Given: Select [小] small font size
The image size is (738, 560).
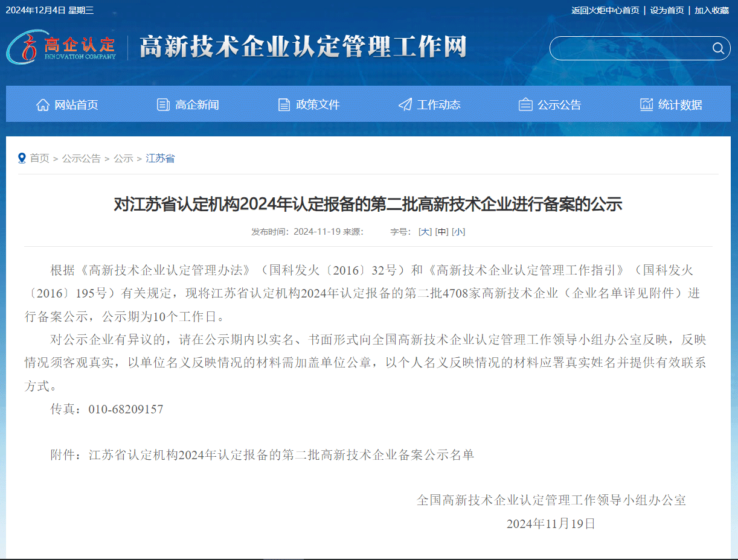Looking at the screenshot, I should pos(458,232).
